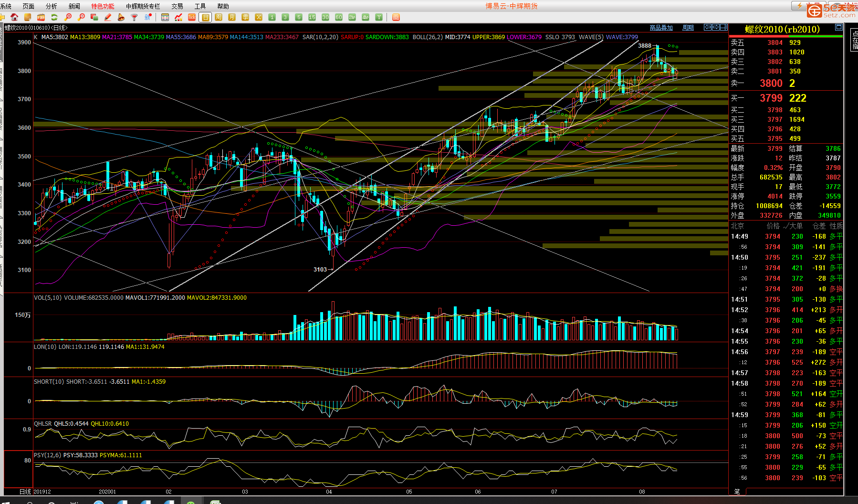Open the filter funnel tool
This screenshot has height=504, width=858.
point(135,17)
